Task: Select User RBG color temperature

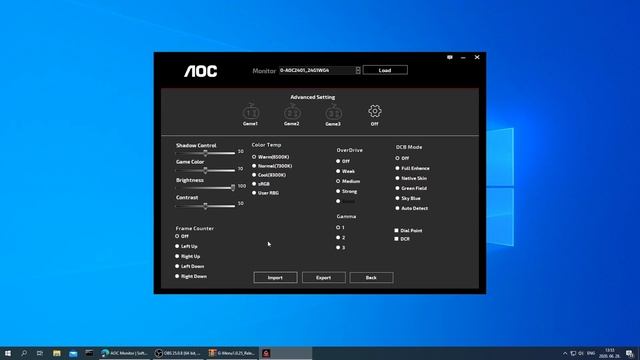Action: pyautogui.click(x=265, y=193)
